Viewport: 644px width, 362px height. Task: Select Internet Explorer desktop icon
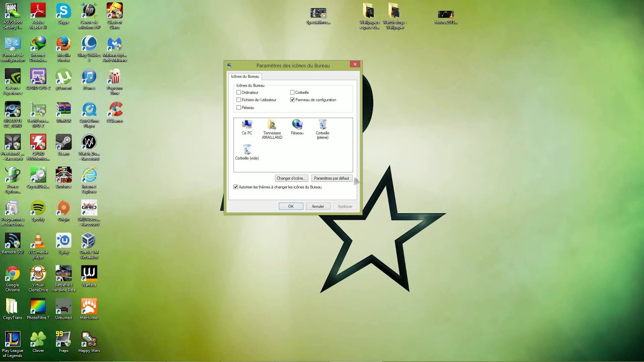coord(89,180)
